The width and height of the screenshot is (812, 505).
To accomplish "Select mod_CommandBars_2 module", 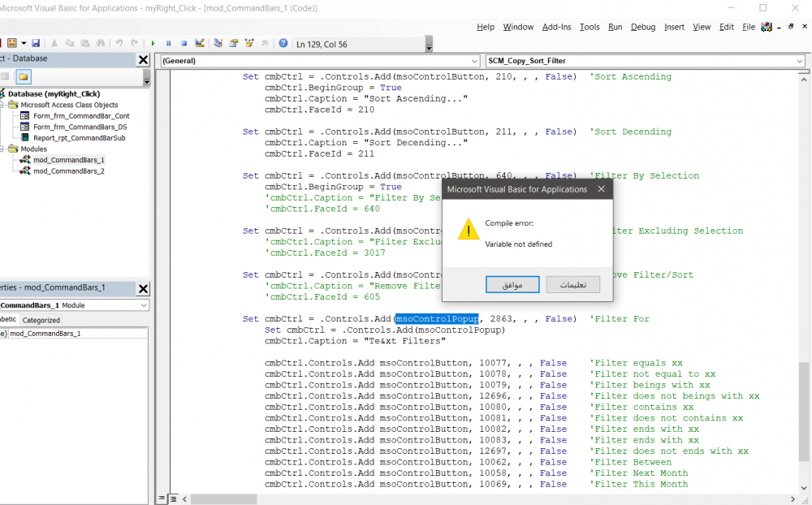I will tap(69, 171).
